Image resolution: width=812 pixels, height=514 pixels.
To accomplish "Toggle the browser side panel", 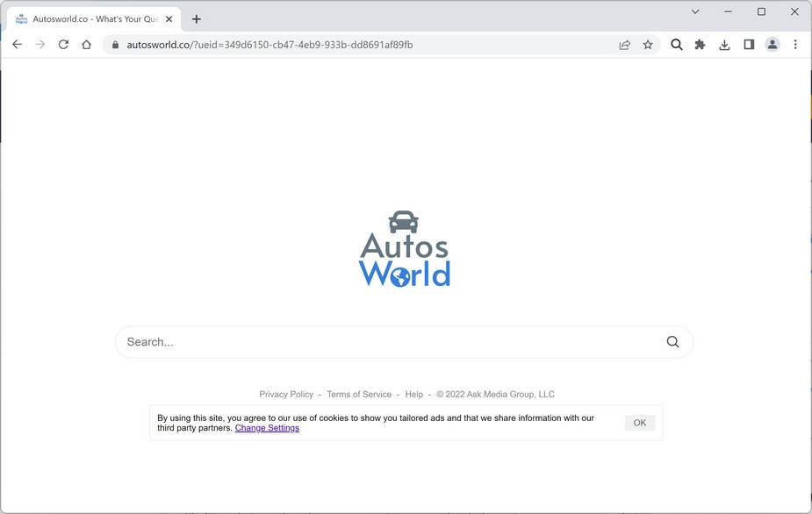I will [749, 45].
